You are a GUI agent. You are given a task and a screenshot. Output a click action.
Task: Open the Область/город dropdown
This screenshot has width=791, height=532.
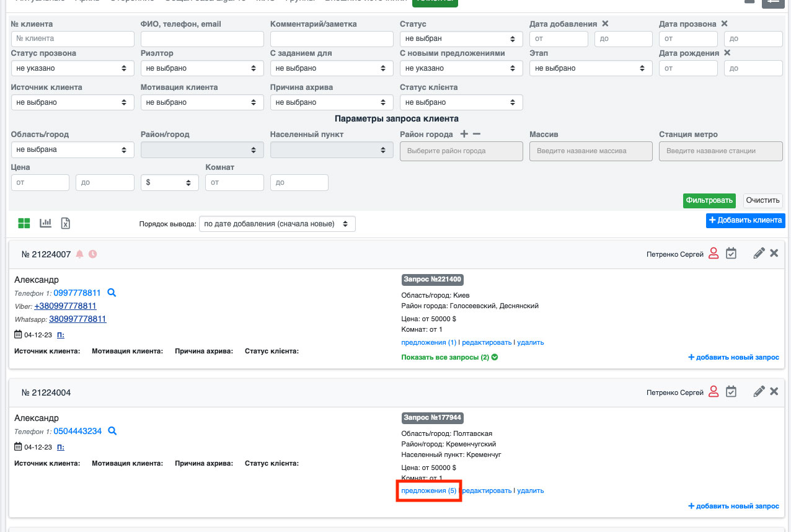73,149
